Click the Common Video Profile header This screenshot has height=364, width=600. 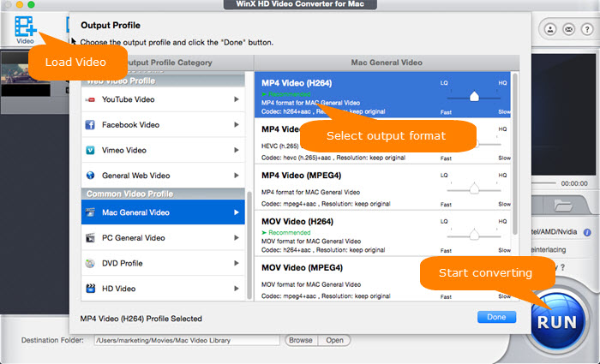pyautogui.click(x=163, y=194)
